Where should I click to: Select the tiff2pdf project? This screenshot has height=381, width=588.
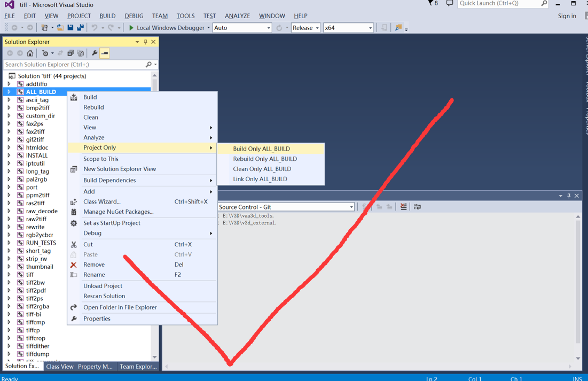[x=36, y=291]
